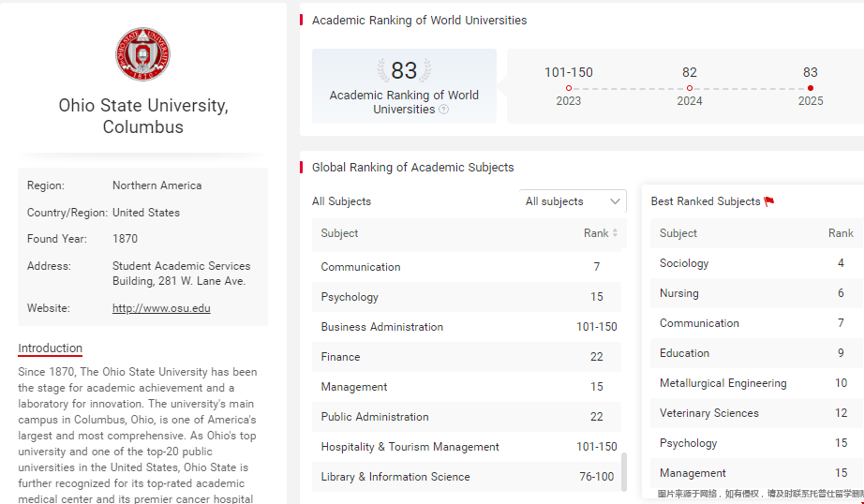Click the help icon beside Academic Ranking label
Screen dimensions: 864x504
[x=443, y=110]
